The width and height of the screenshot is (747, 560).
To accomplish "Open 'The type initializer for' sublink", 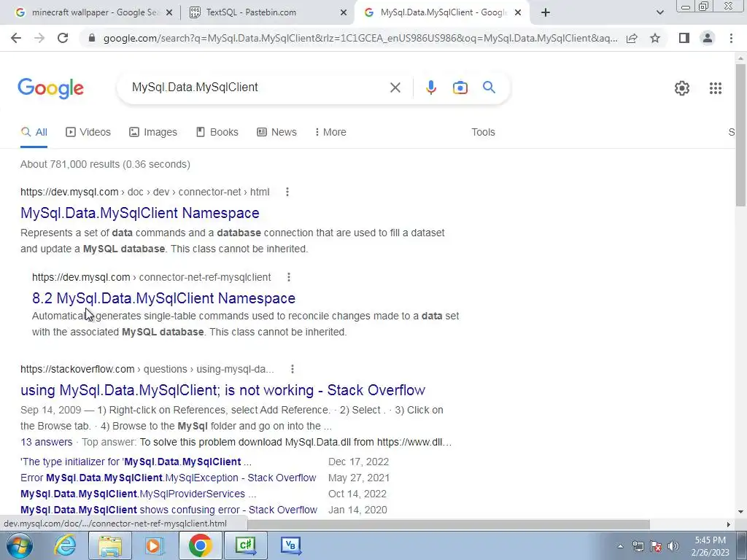I will pos(136,462).
